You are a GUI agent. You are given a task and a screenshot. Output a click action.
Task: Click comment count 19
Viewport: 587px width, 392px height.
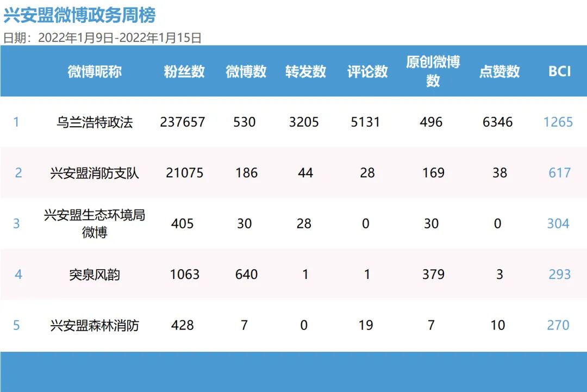(x=365, y=325)
